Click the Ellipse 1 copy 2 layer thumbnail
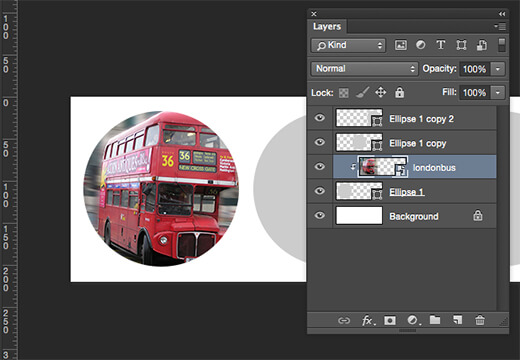 pos(359,118)
